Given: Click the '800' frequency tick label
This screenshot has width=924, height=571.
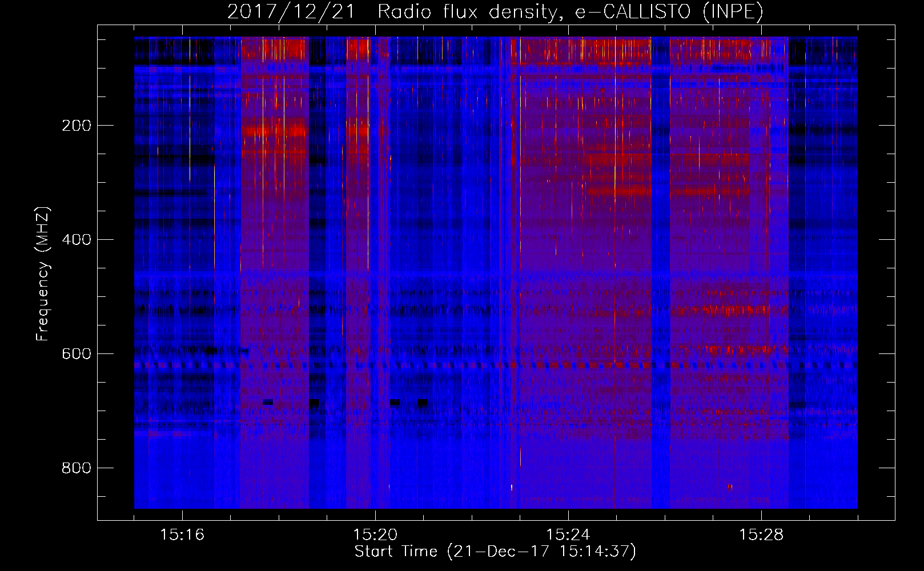Looking at the screenshot, I should 76,468.
